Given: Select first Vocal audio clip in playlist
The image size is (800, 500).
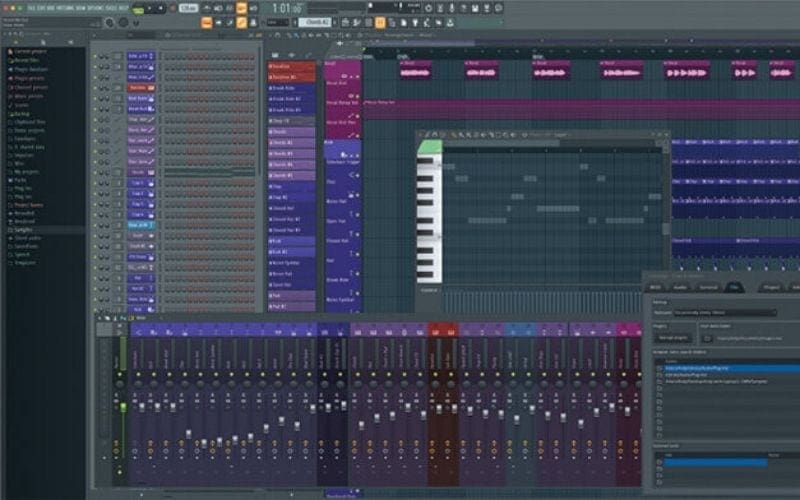Looking at the screenshot, I should (415, 70).
